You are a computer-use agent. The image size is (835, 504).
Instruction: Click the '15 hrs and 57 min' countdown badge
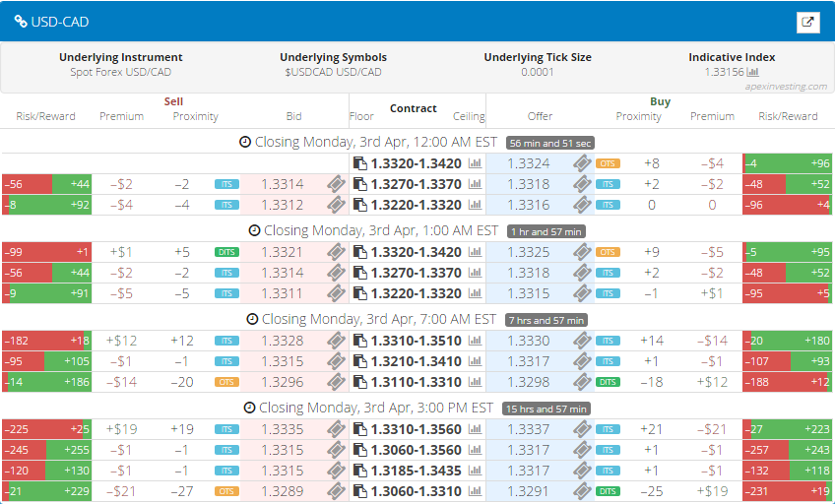[546, 409]
